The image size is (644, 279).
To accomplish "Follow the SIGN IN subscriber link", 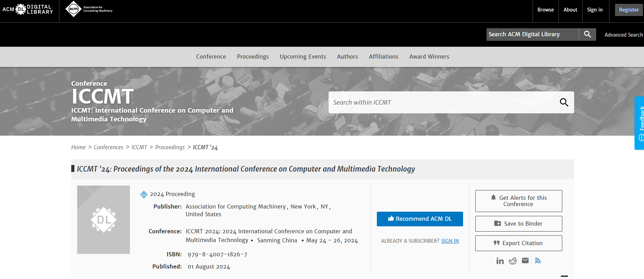I will (x=450, y=241).
